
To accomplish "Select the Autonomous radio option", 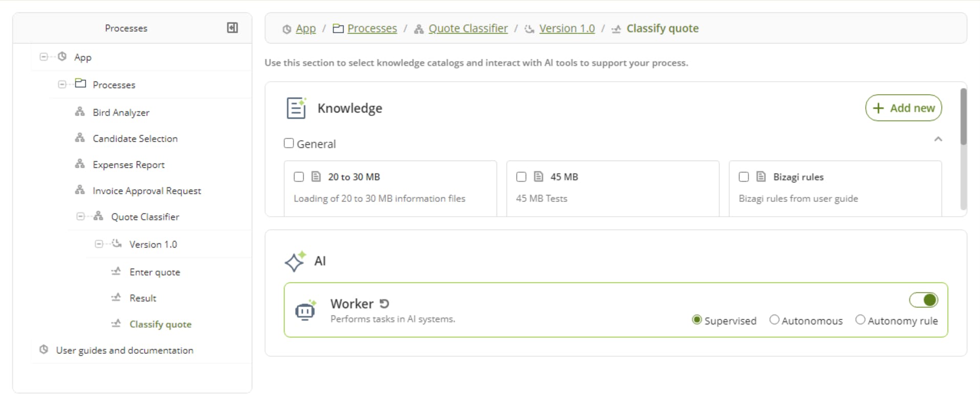I will click(774, 320).
